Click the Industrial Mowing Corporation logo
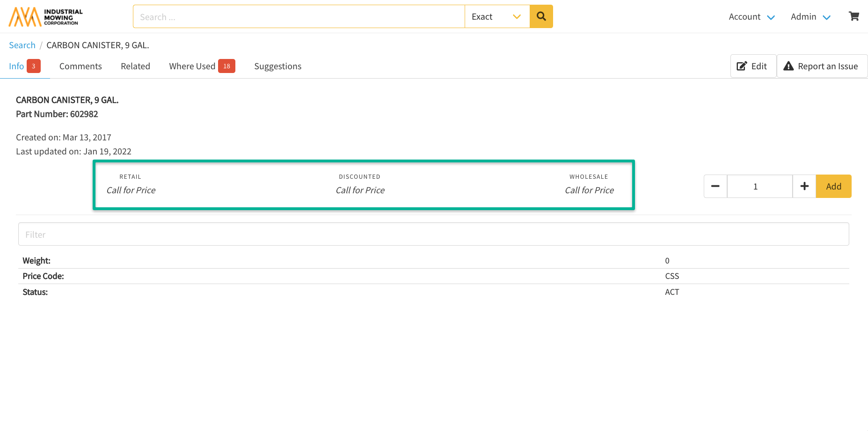868x431 pixels. click(x=45, y=17)
